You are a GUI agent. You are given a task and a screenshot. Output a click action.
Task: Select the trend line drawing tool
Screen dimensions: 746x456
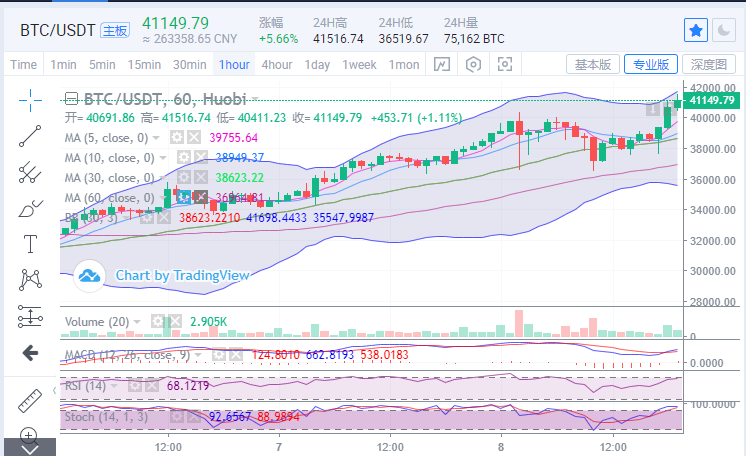click(30, 136)
